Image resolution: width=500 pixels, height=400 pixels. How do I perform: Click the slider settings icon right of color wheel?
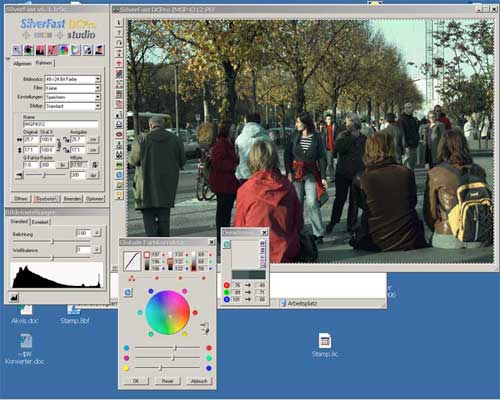pyautogui.click(x=205, y=328)
